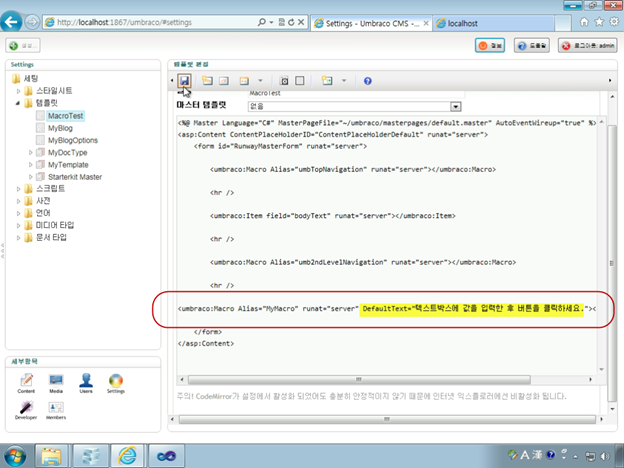Open the Developer section
624x468 pixels.
[x=26, y=410]
